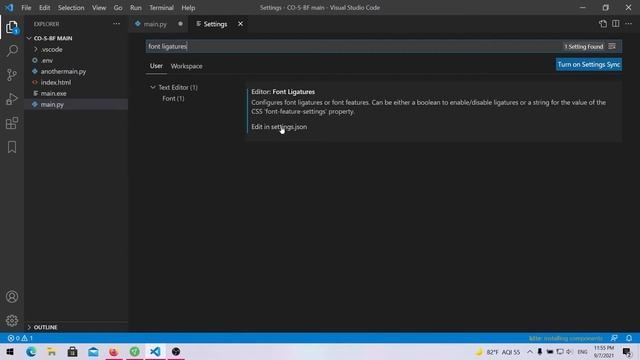Viewport: 640px width, 360px height.
Task: Show hidden system tray icons
Action: pos(529,351)
